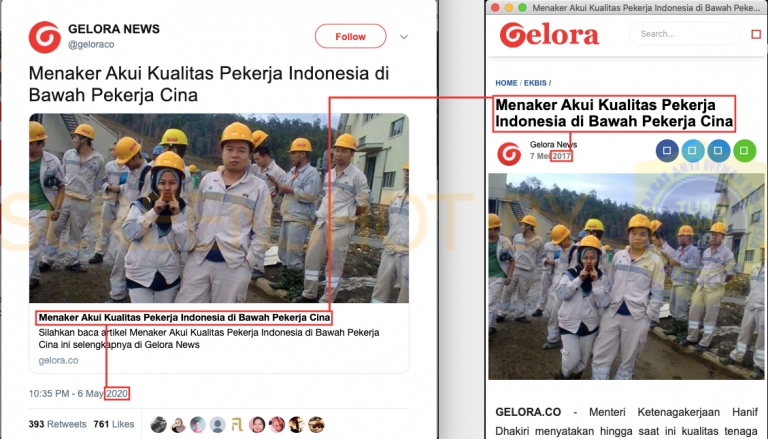Viewport: 768px width, 439px height.
Task: Click the light blue share button on article
Action: point(693,150)
